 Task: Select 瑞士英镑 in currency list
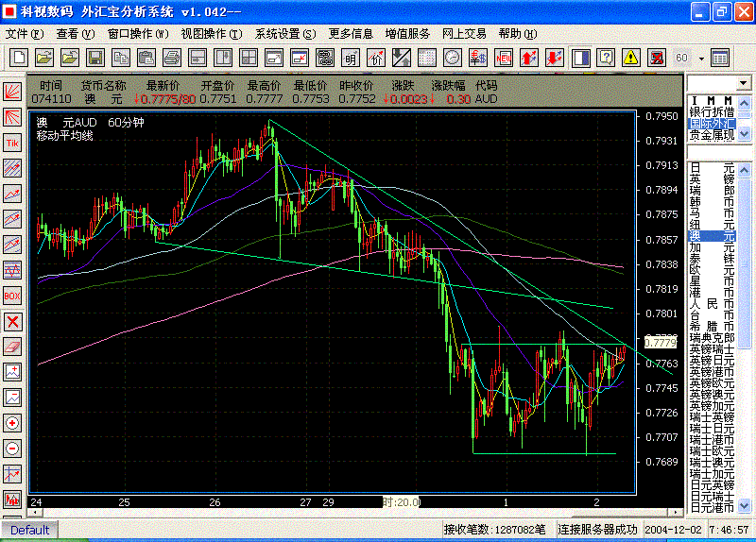coord(713,417)
